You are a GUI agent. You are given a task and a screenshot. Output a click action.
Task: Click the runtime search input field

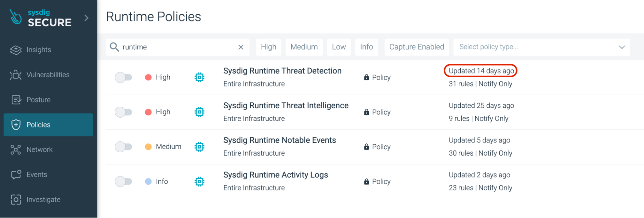[177, 47]
